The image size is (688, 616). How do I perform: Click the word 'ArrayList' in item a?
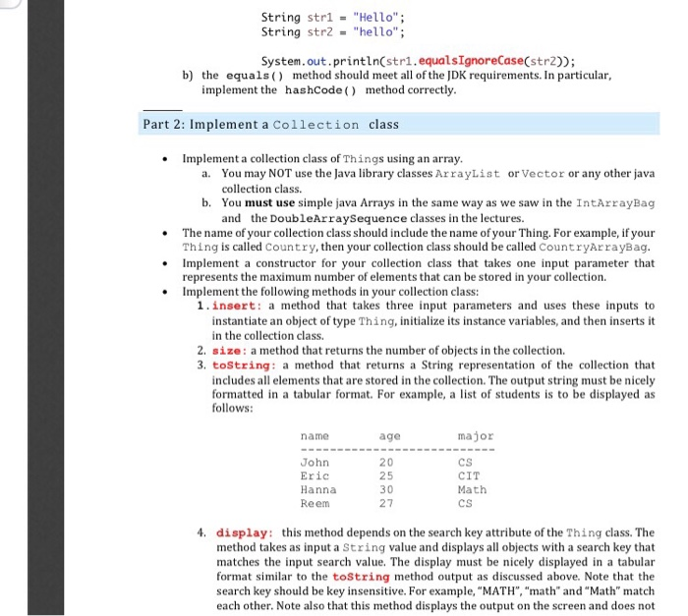(467, 174)
